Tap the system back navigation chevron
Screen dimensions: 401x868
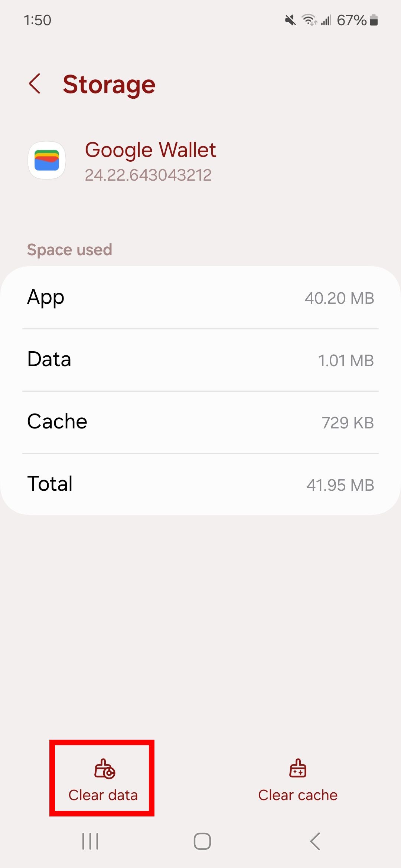click(315, 841)
